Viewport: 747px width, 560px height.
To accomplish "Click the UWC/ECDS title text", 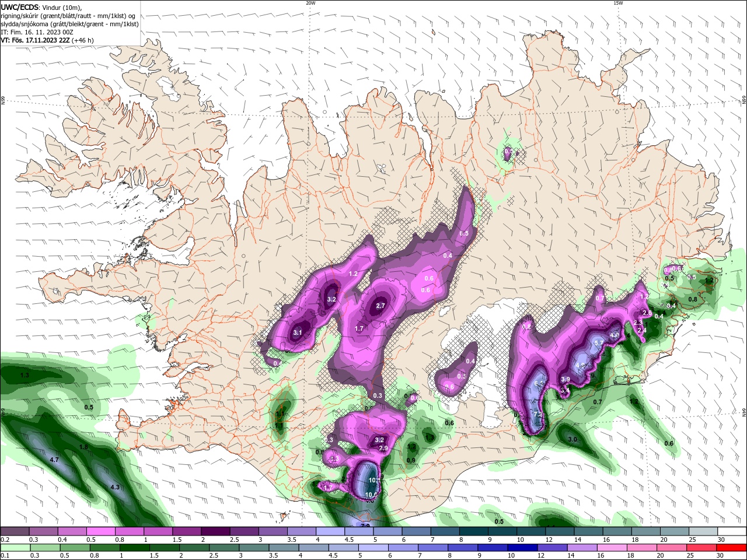I will click(x=20, y=7).
